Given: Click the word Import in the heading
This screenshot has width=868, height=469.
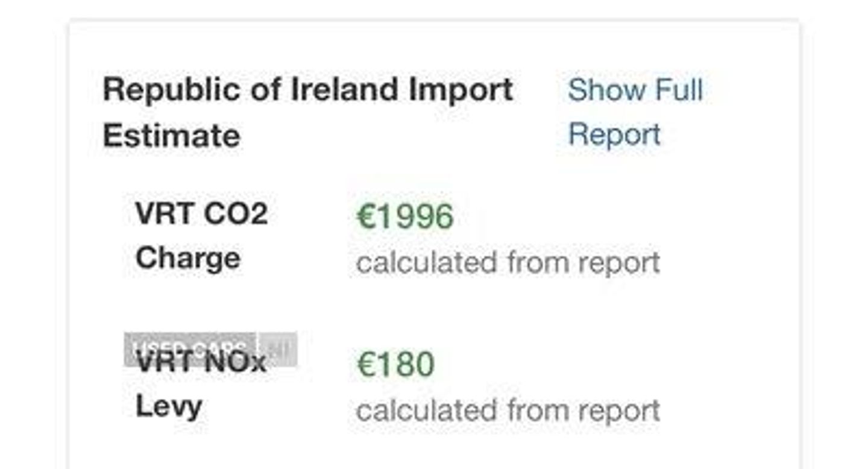Looking at the screenshot, I should (x=461, y=90).
